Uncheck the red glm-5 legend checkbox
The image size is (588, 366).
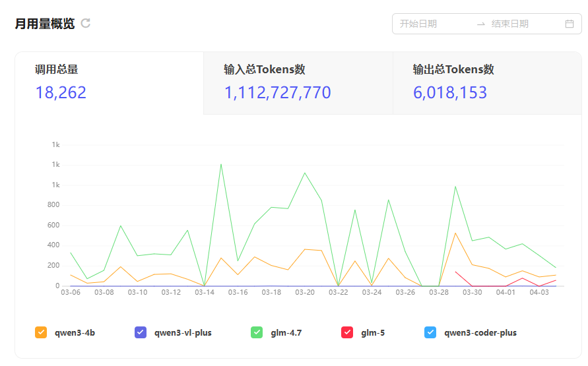(347, 332)
